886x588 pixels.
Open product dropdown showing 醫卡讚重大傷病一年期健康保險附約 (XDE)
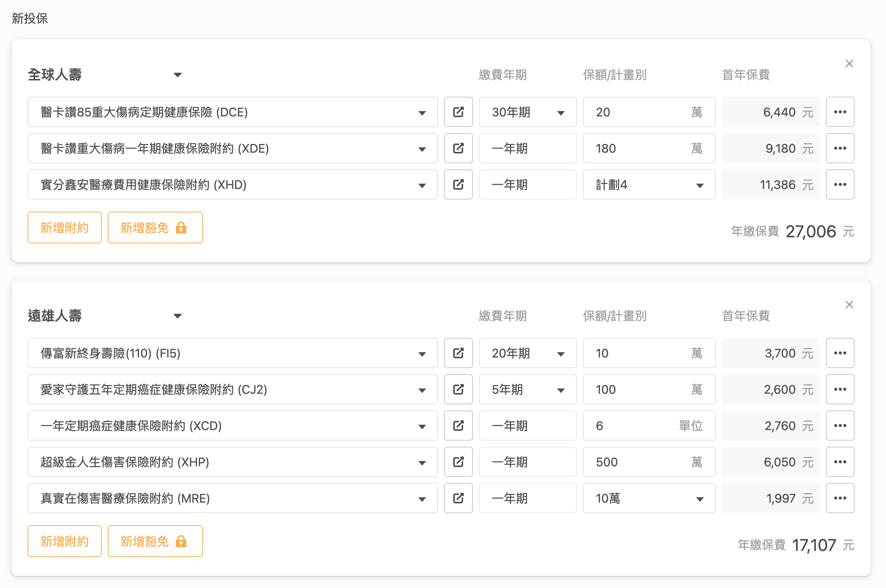click(x=232, y=148)
